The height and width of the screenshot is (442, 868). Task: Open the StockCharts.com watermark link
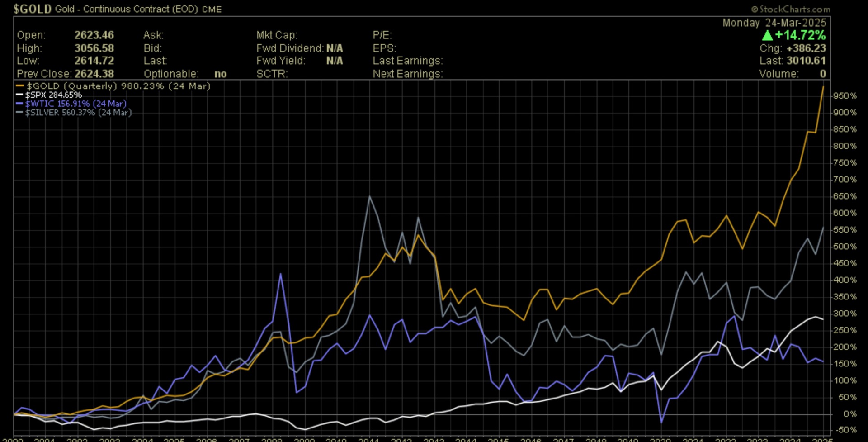791,9
